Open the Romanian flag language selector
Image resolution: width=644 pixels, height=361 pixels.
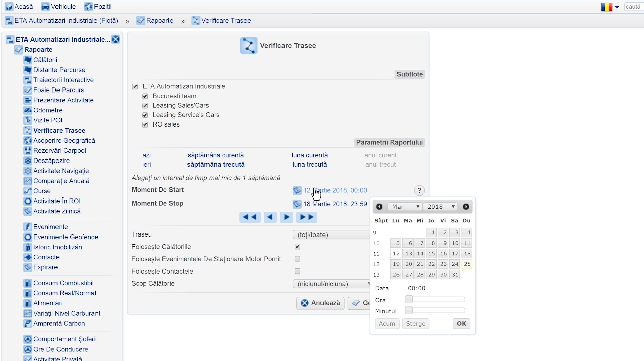coord(610,7)
